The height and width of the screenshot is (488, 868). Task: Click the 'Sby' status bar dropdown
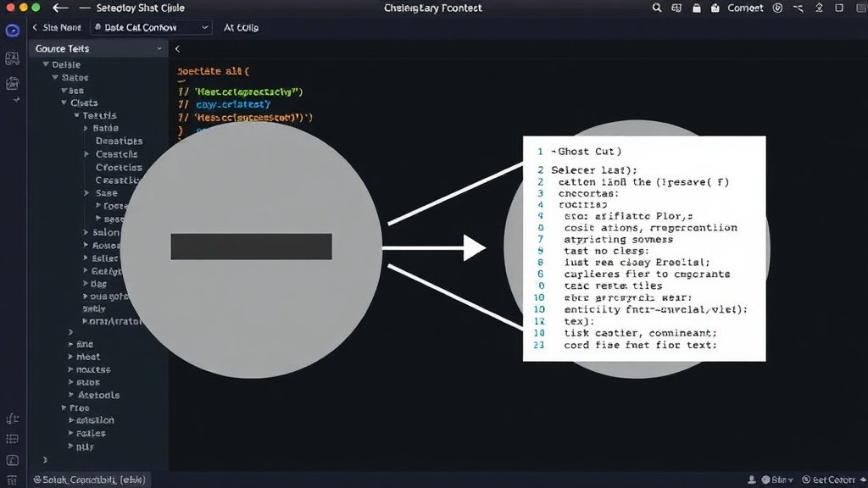(x=782, y=480)
